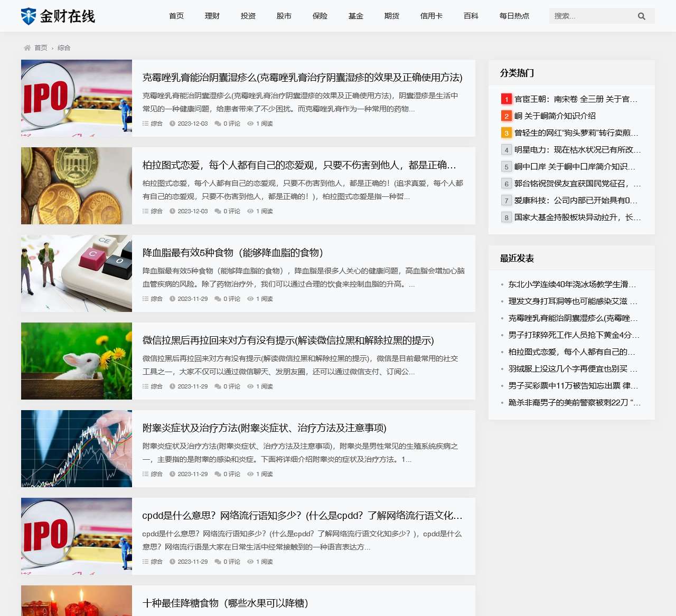
Task: Open hot item 爱康科技：公司内部已开始
Action: [x=576, y=201]
